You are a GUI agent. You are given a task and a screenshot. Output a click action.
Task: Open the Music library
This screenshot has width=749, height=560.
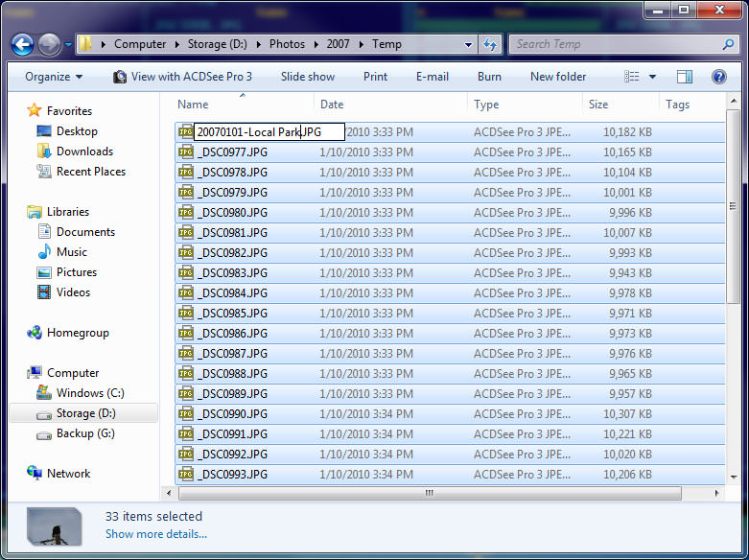click(72, 252)
